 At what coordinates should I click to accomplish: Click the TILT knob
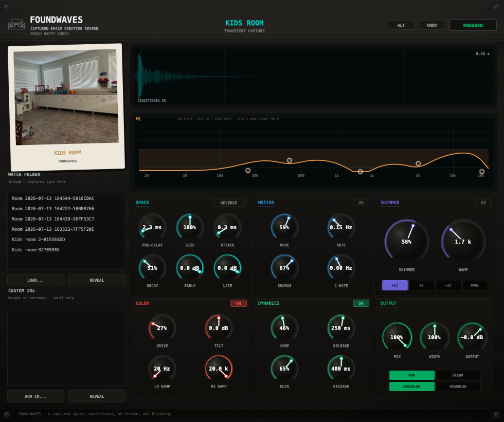[x=219, y=328]
